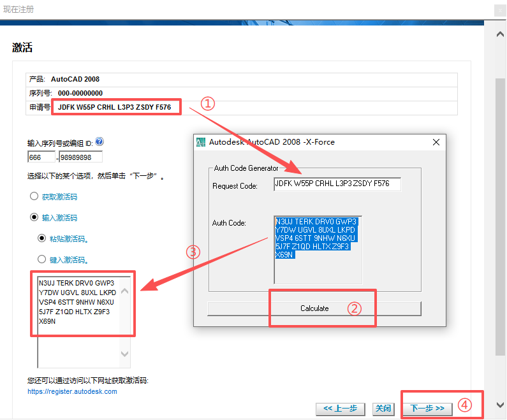Click the page scrollbar up arrow
This screenshot has width=507, height=420.
pos(500,34)
